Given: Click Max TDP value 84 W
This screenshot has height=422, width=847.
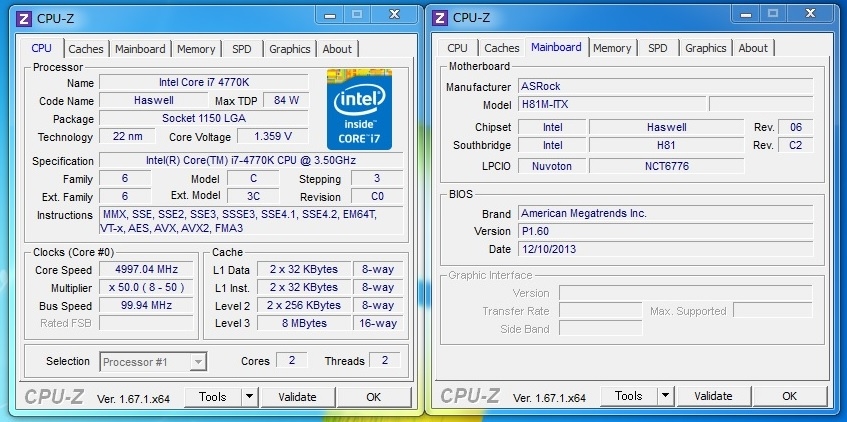Looking at the screenshot, I should pyautogui.click(x=286, y=100).
